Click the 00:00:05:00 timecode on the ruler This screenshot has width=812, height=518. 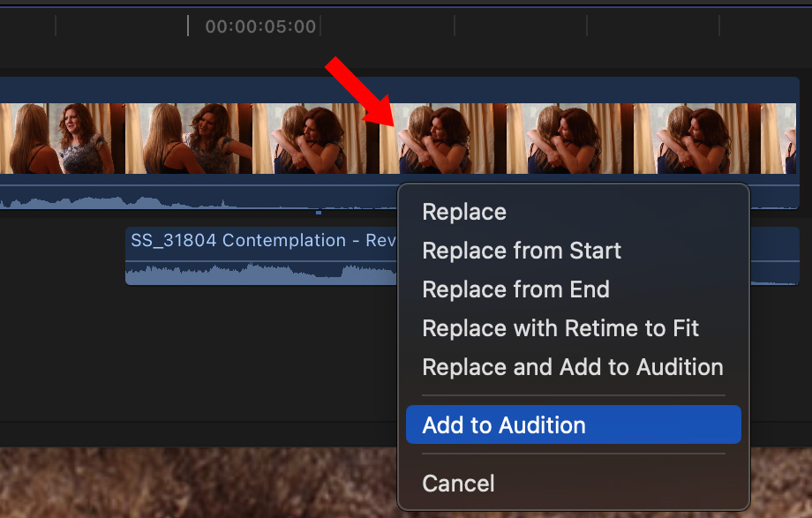tap(260, 26)
